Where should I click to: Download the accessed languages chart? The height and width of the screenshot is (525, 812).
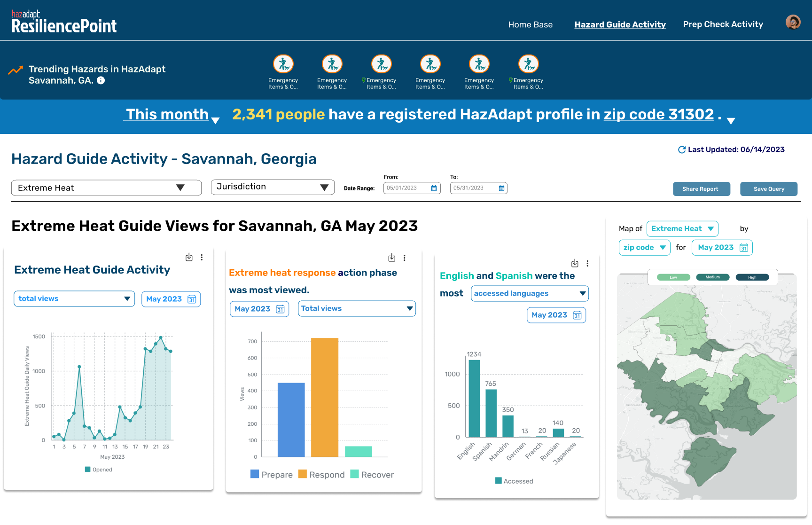click(x=575, y=263)
